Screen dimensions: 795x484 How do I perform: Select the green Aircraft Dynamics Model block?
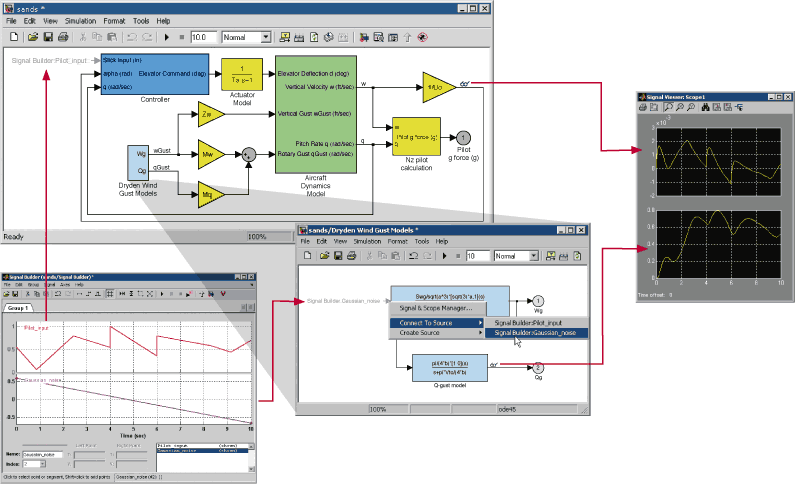click(x=315, y=115)
